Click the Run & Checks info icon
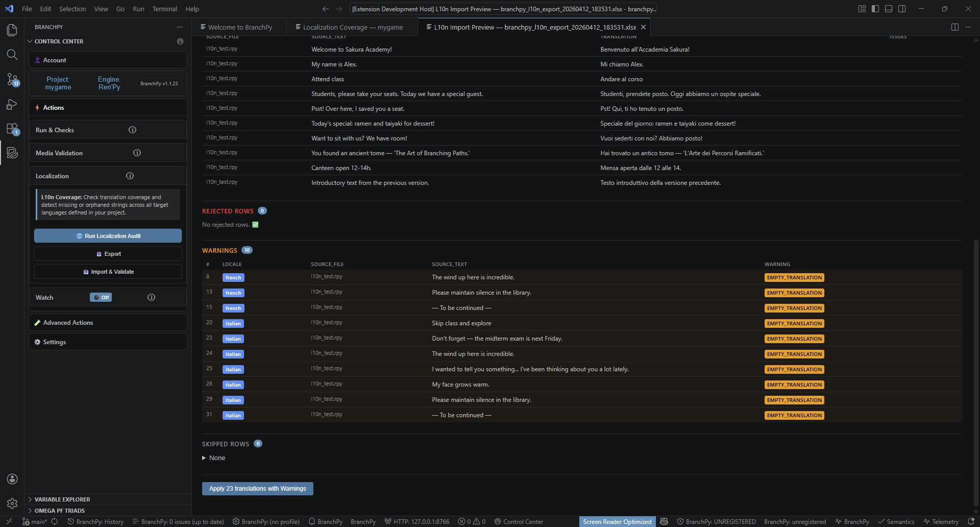Screen dimensions: 980x527 click(x=132, y=130)
